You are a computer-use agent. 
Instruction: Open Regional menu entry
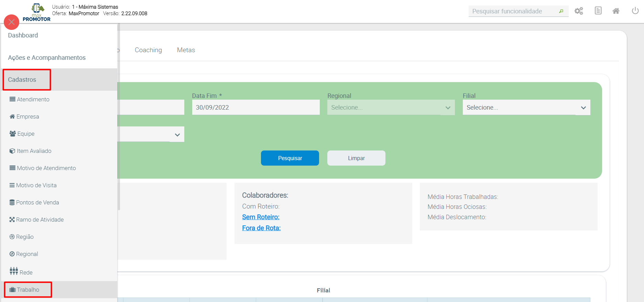click(59, 254)
